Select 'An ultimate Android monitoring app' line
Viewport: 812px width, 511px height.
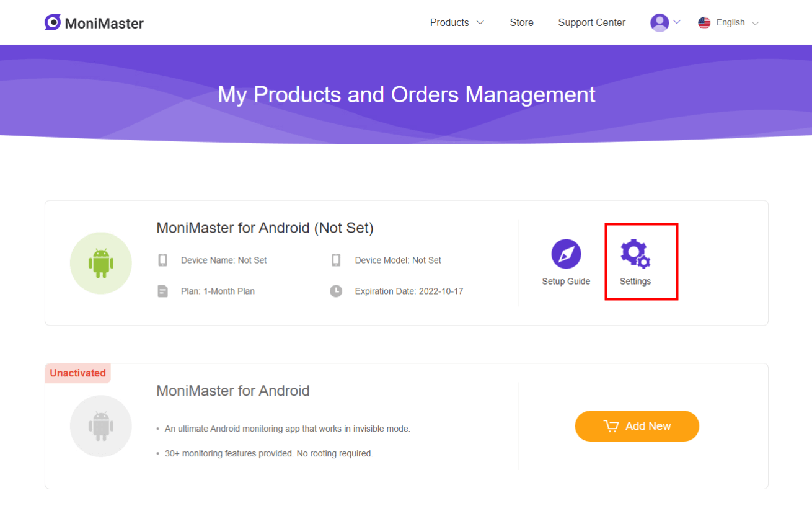tap(288, 429)
